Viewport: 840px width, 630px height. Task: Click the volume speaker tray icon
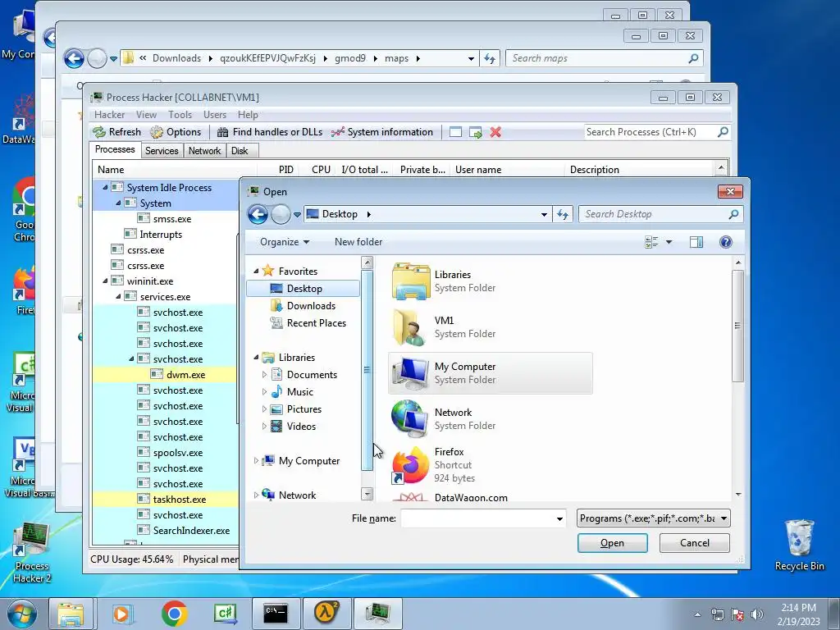757,614
